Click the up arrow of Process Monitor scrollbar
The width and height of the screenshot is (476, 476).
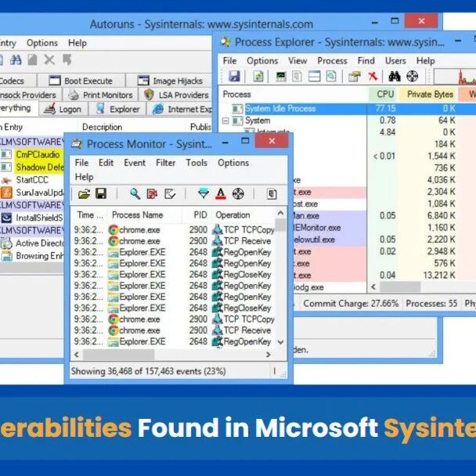280,214
